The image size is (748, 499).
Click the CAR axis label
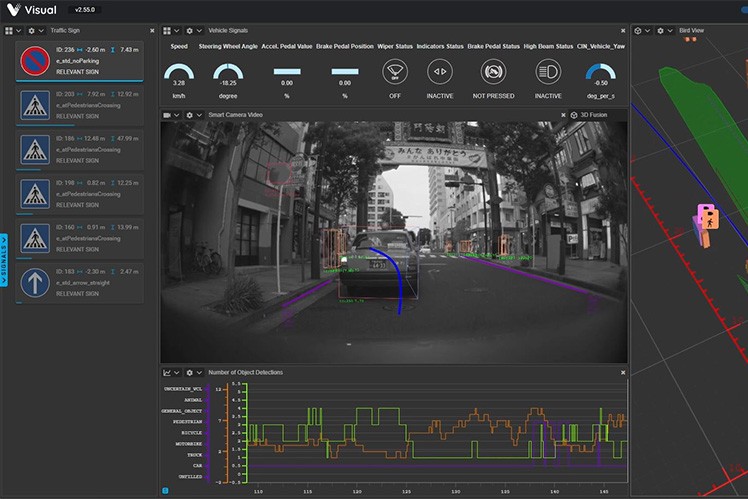(x=197, y=466)
